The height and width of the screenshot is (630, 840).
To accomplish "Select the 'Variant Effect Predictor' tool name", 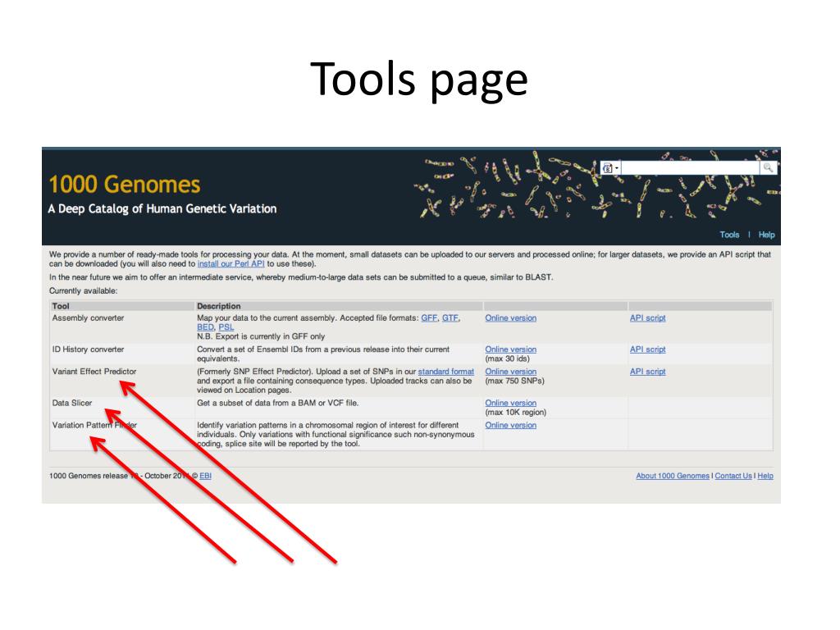I will coord(94,372).
